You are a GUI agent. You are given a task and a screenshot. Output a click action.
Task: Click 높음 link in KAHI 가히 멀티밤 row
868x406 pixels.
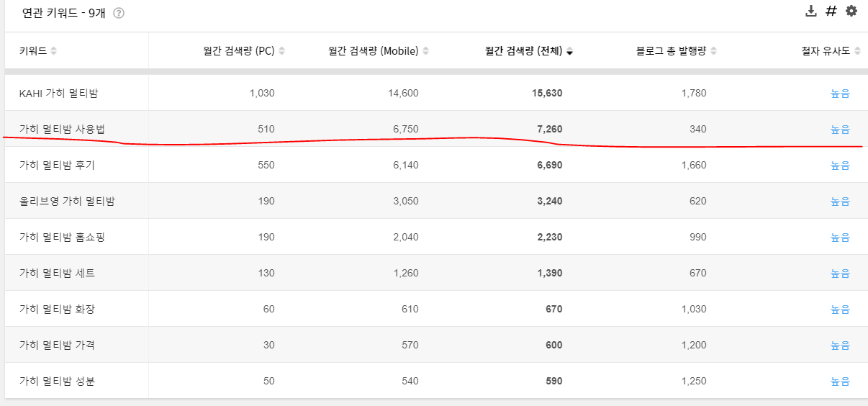(840, 93)
